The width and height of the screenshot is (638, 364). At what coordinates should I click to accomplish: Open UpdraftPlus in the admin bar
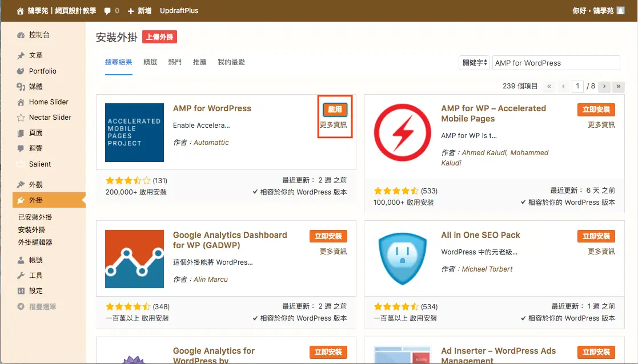click(x=179, y=11)
